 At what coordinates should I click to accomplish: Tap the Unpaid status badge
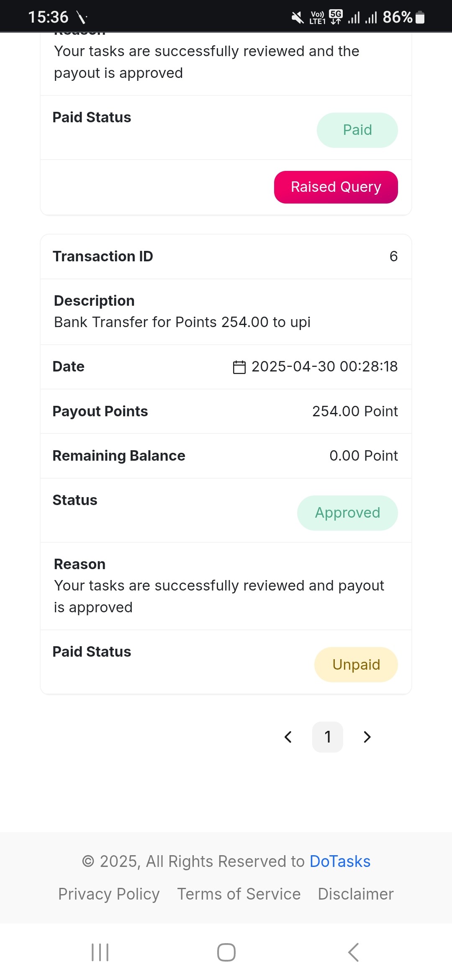356,665
